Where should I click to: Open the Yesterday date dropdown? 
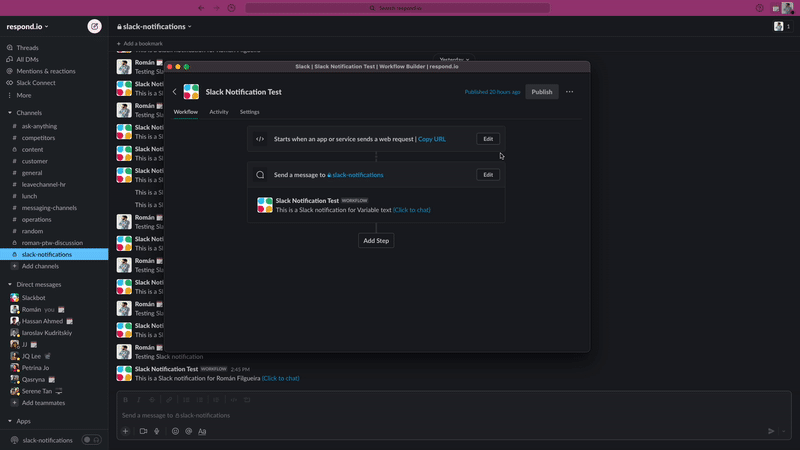point(454,59)
